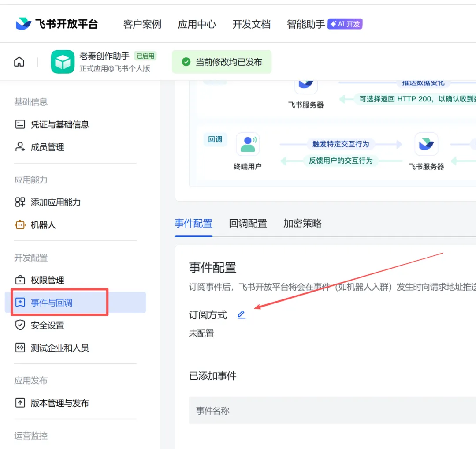
Task: Open 应用中心 in top navigation
Action: click(197, 24)
